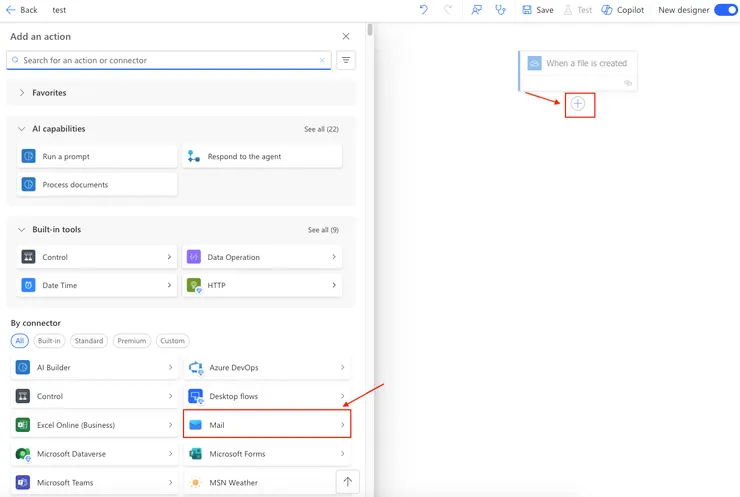
Task: Click the flow name test
Action: pyautogui.click(x=59, y=10)
